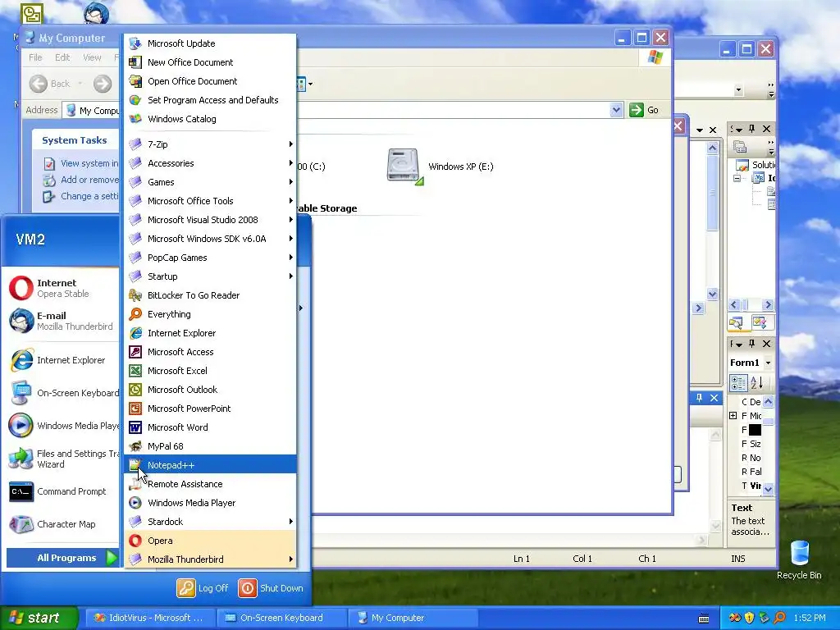
Task: Expand the Games submenu
Action: click(x=210, y=181)
